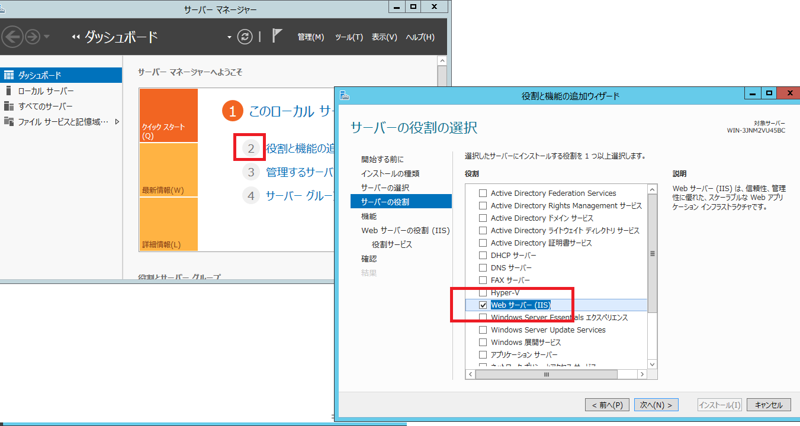Click the forward navigation arrow
The image size is (800, 426).
pyautogui.click(x=34, y=37)
